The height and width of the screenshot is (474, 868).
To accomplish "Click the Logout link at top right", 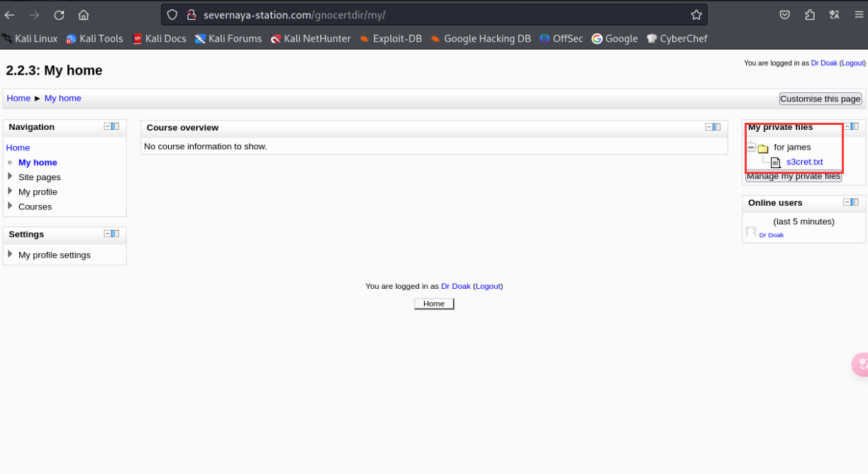I will point(852,63).
